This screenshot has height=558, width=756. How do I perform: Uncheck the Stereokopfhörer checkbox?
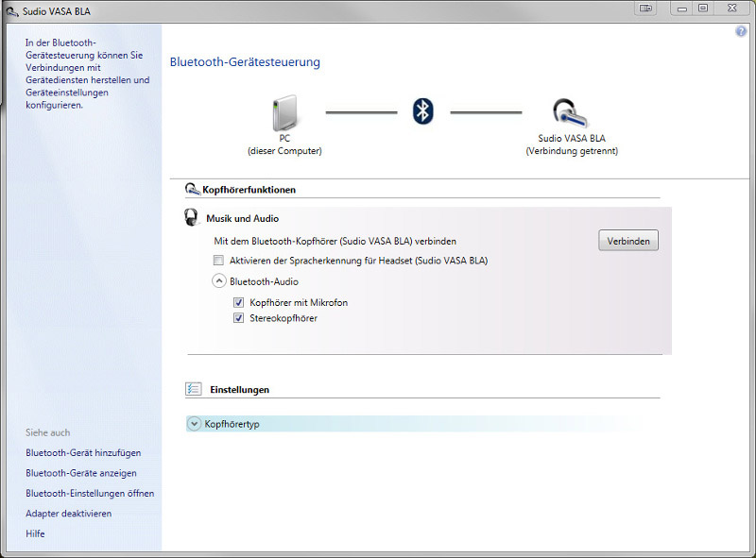[x=239, y=318]
